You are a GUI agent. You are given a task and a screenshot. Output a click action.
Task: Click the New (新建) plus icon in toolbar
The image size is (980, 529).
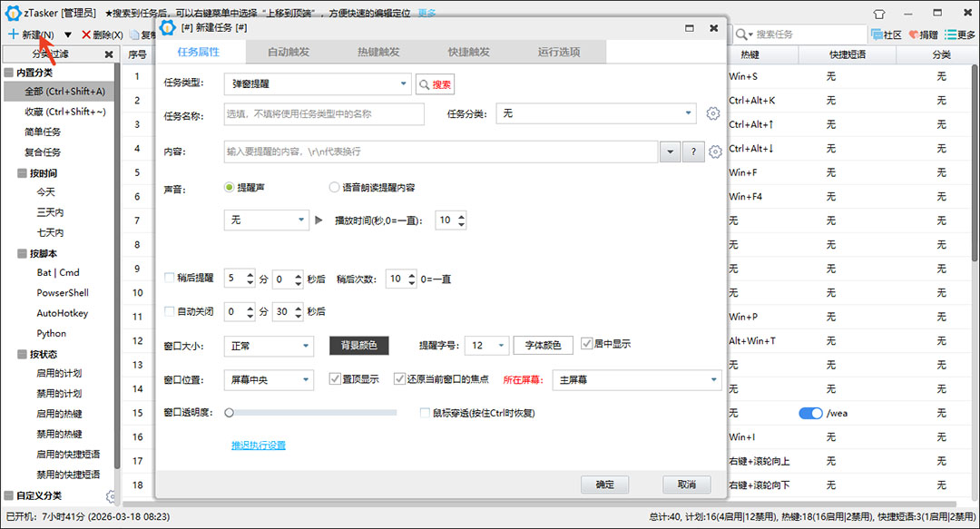[13, 34]
